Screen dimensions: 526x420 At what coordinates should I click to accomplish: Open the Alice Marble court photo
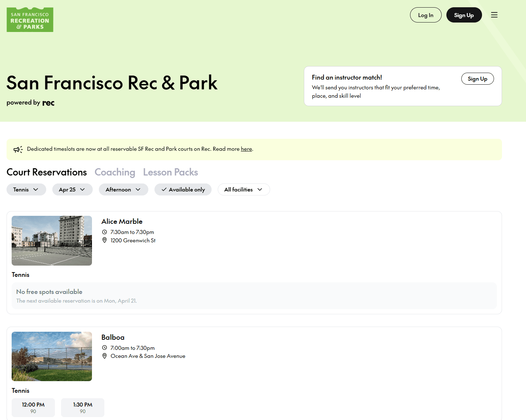click(52, 241)
